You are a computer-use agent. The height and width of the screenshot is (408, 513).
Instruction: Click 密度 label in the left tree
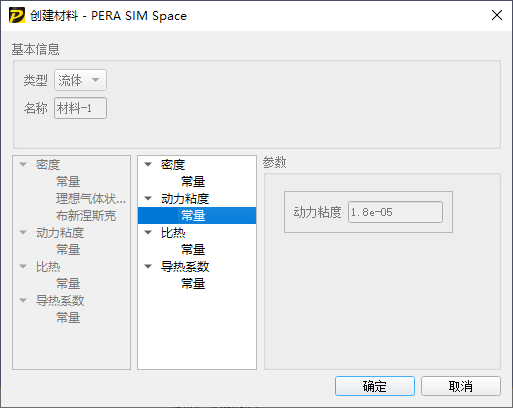(x=48, y=164)
